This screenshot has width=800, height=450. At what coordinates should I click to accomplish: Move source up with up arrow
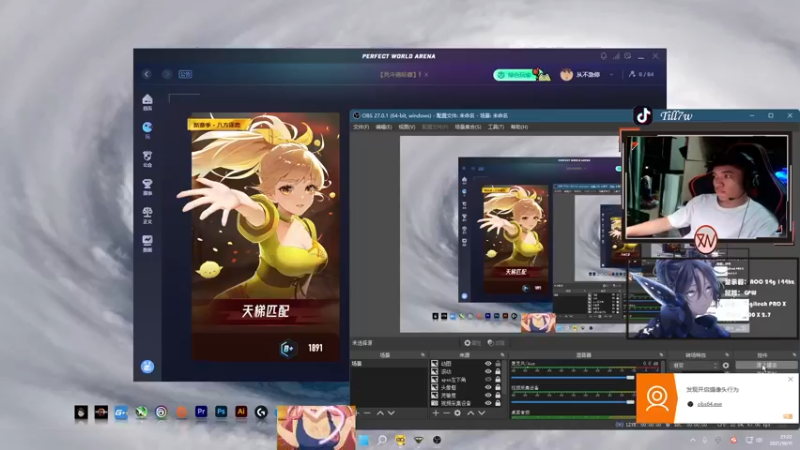pyautogui.click(x=470, y=413)
